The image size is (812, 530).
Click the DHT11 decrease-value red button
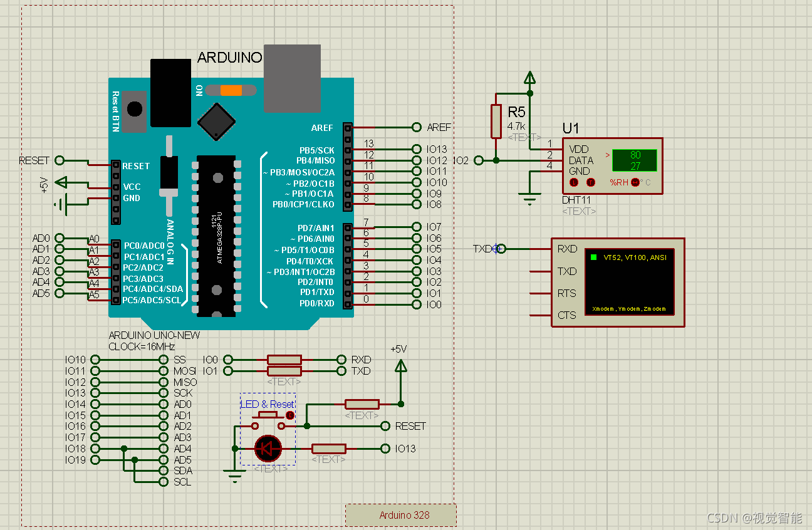pyautogui.click(x=574, y=183)
